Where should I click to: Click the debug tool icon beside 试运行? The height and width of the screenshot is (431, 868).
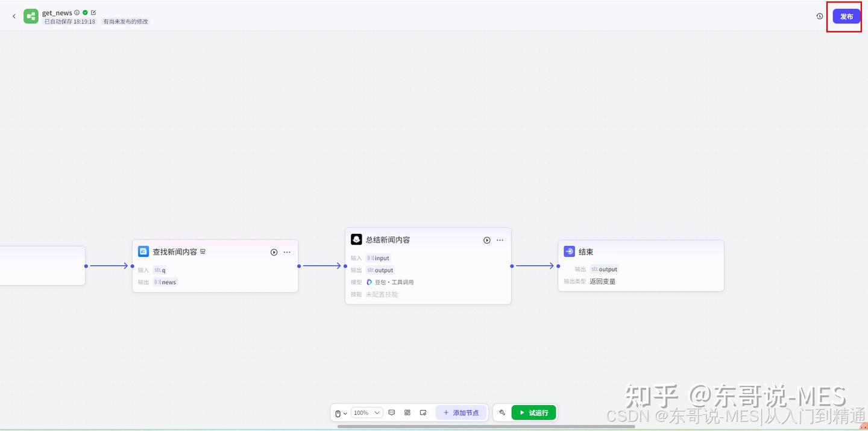[x=502, y=413]
